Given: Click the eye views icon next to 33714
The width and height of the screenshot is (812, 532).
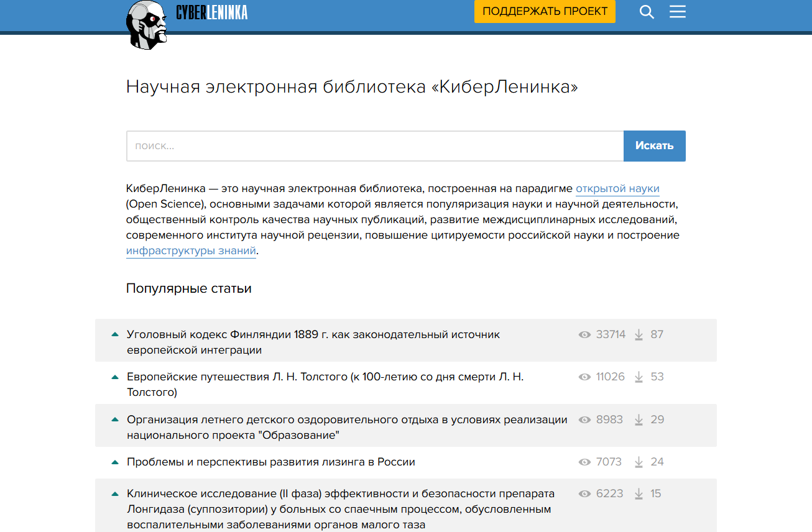Looking at the screenshot, I should pos(584,335).
